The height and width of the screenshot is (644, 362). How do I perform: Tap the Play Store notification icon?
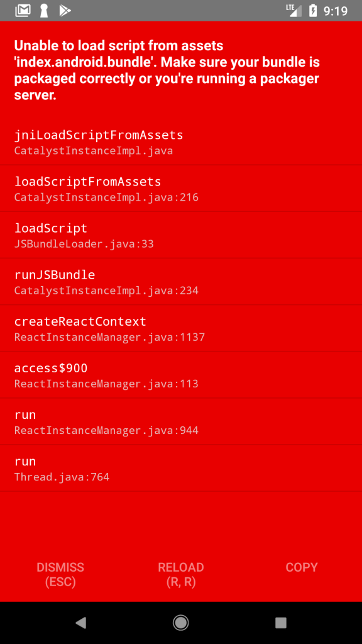coord(65,11)
